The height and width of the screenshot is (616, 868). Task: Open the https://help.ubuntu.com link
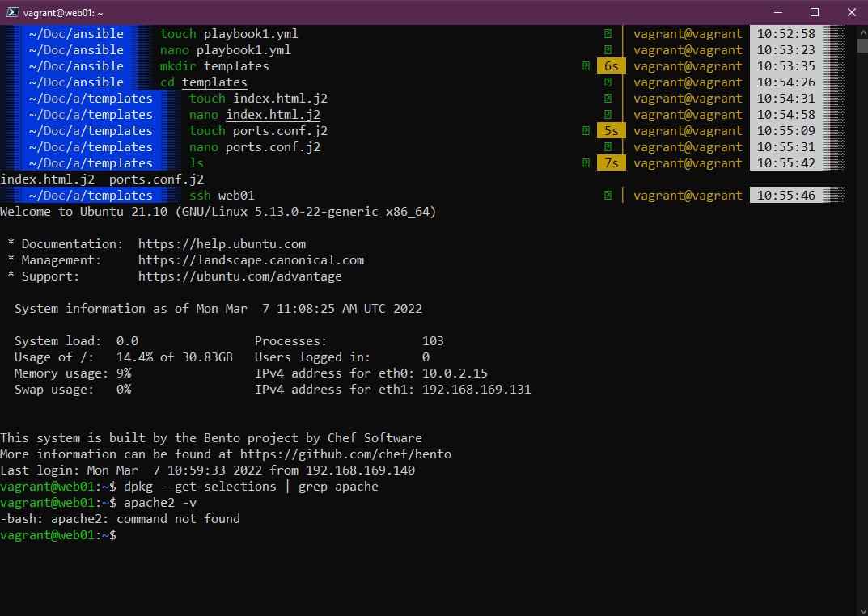click(x=223, y=243)
